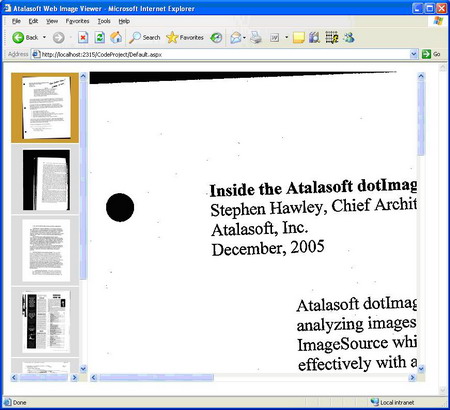Open the Favorites pane
Viewport: 450px width, 410px height.
coord(185,38)
